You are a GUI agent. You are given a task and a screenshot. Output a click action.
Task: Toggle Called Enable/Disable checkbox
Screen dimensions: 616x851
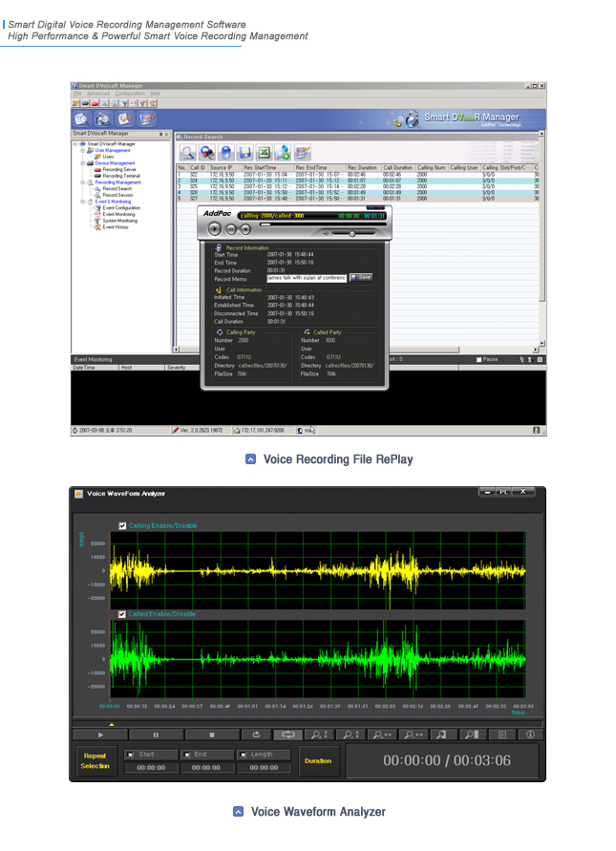122,614
